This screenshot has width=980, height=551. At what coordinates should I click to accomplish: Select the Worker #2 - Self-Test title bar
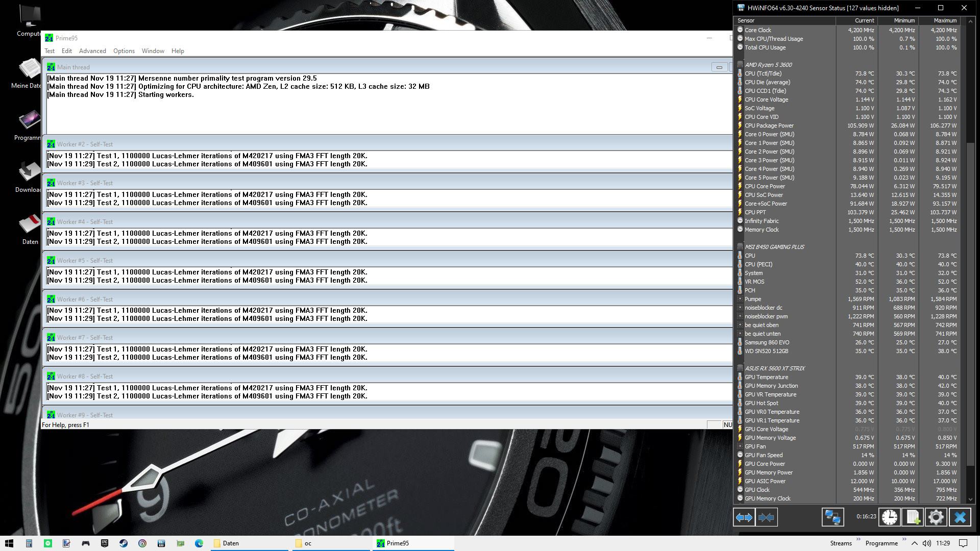tap(388, 144)
